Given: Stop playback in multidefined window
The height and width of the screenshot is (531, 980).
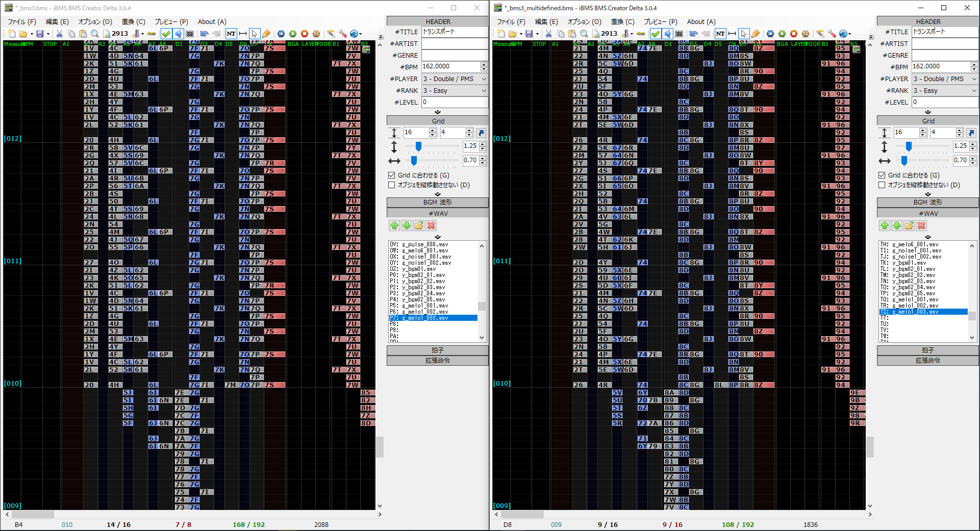Looking at the screenshot, I should coord(794,34).
